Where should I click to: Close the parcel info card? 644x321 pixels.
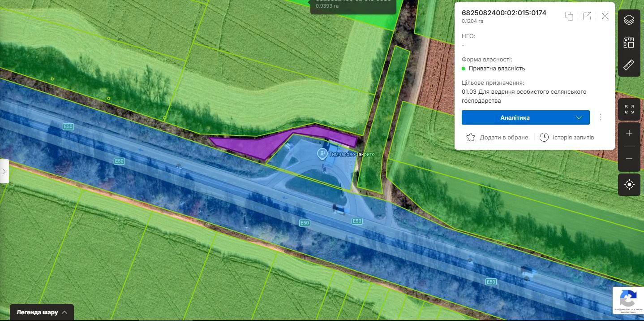[605, 16]
